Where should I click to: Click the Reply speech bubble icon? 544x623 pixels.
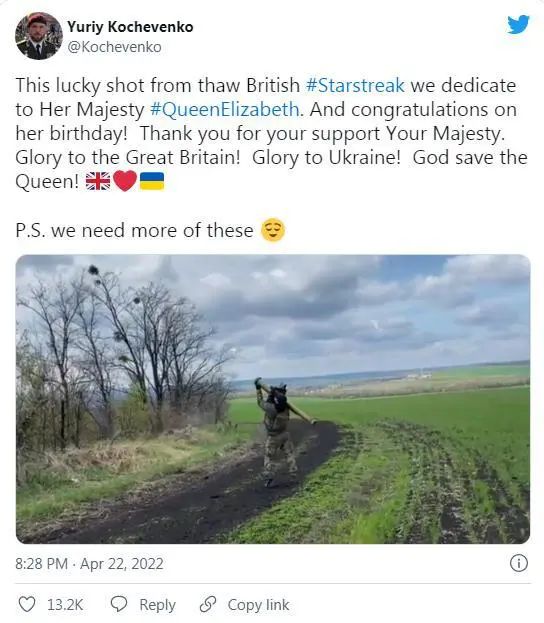(119, 604)
